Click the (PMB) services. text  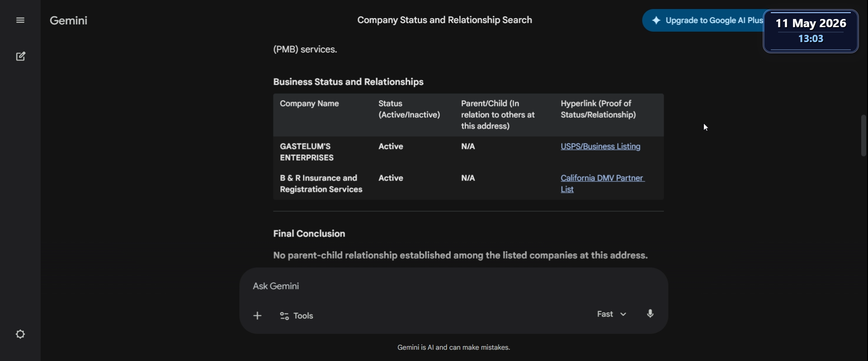click(x=305, y=49)
